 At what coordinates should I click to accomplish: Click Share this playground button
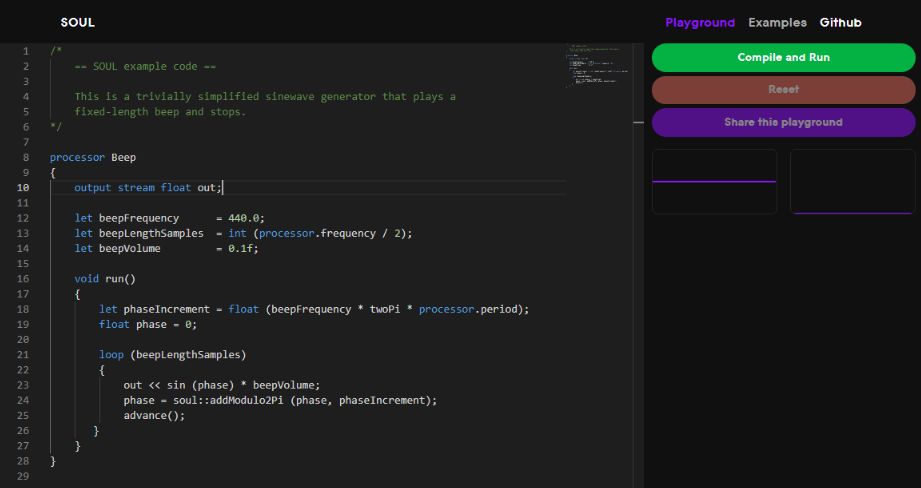tap(784, 122)
